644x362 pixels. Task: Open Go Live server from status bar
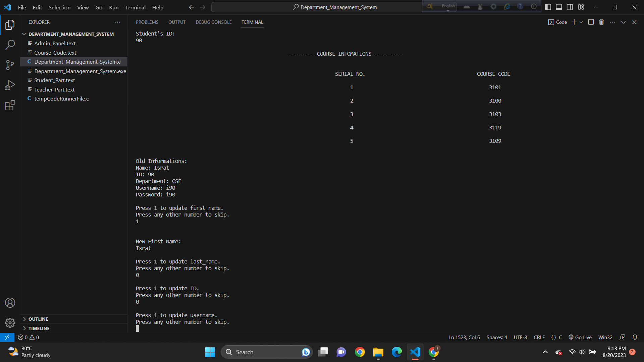pyautogui.click(x=580, y=337)
